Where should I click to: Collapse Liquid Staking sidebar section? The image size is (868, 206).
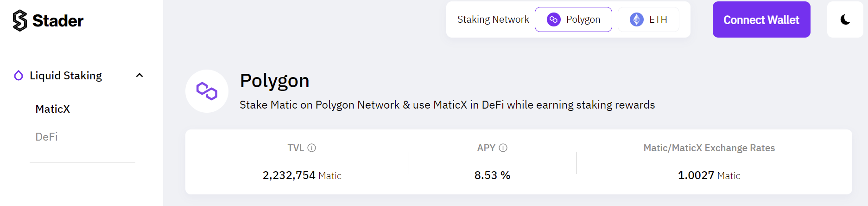click(x=66, y=76)
